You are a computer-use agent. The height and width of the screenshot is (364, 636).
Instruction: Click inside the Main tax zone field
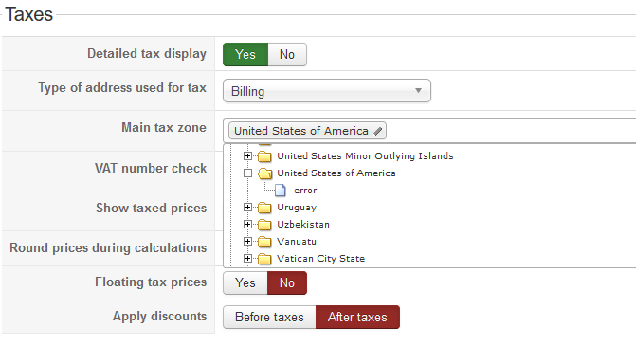(511, 131)
